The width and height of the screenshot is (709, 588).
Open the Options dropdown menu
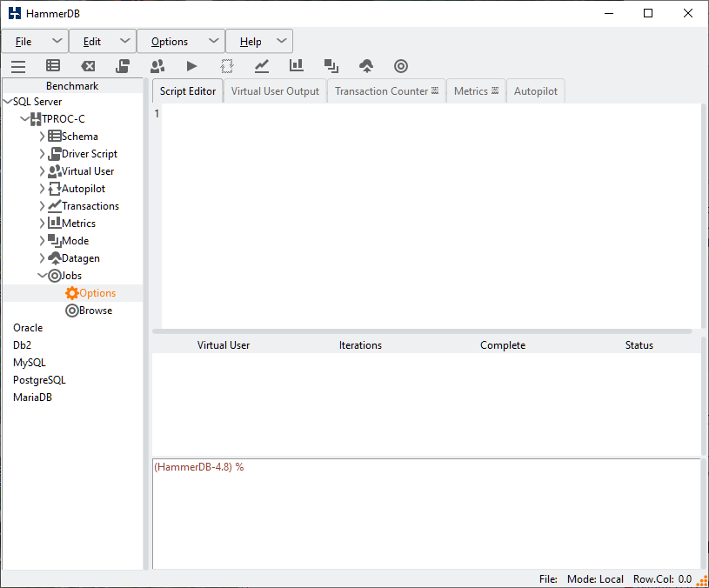pyautogui.click(x=181, y=41)
